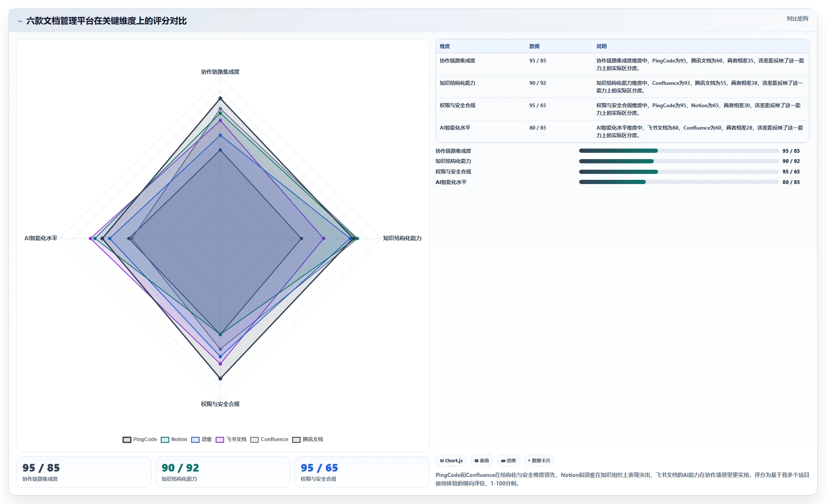Open the 95 / 85 协作链路集成度 card

84,472
